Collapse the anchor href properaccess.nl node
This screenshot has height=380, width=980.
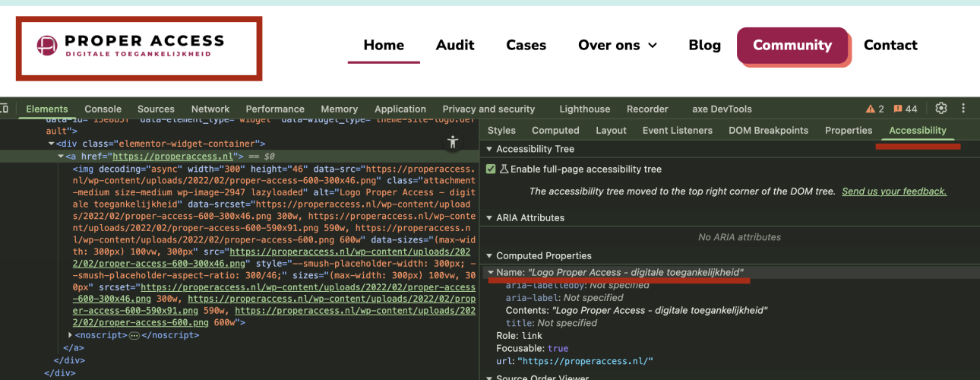(60, 156)
